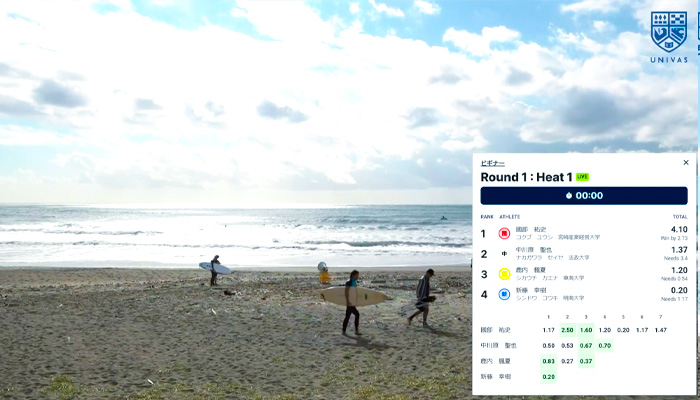Click the 0.83 score in third row

[549, 361]
